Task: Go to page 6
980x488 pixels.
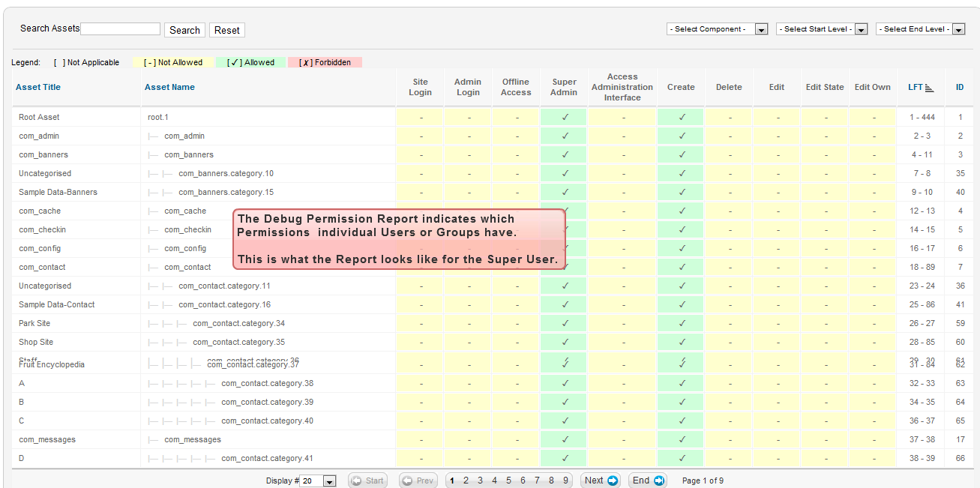Action: [x=523, y=481]
